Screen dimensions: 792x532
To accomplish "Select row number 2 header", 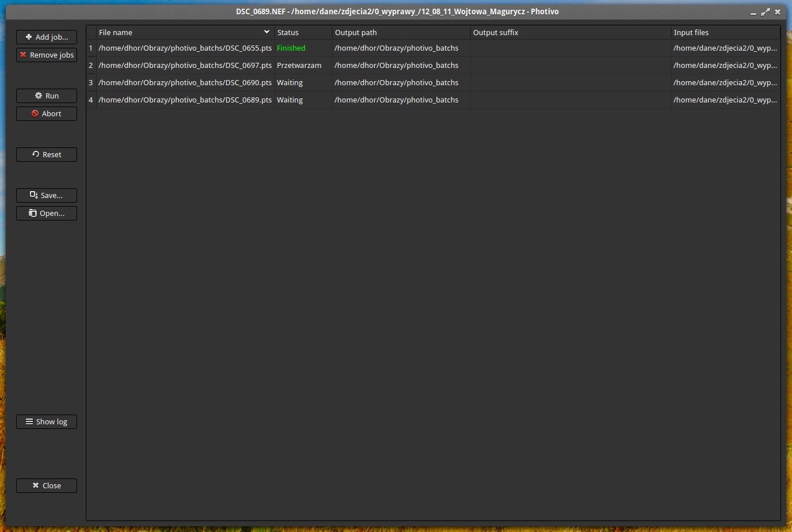I will 91,66.
